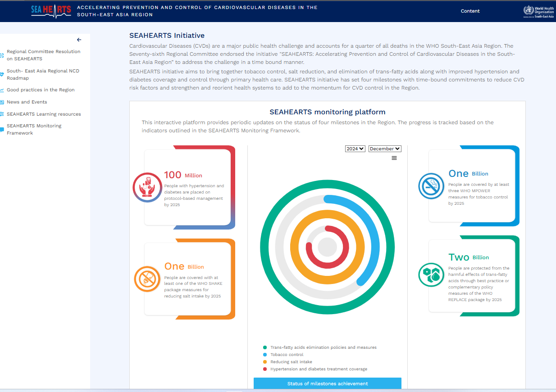Toggle the Trans-fatty acids elimination legend item
The image size is (556, 392).
pyautogui.click(x=320, y=347)
